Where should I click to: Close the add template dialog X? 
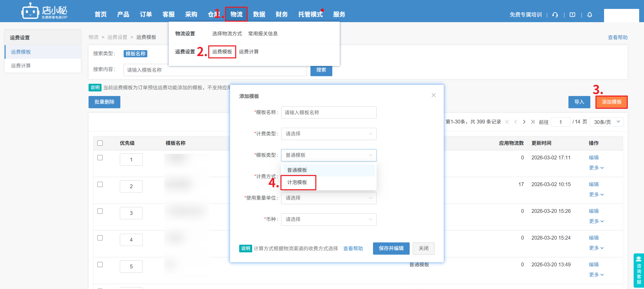(x=434, y=95)
